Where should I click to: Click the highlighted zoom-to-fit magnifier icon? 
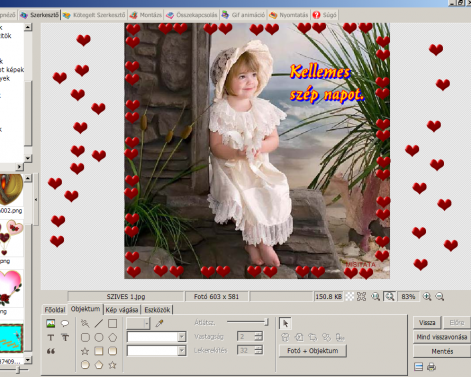pyautogui.click(x=389, y=296)
